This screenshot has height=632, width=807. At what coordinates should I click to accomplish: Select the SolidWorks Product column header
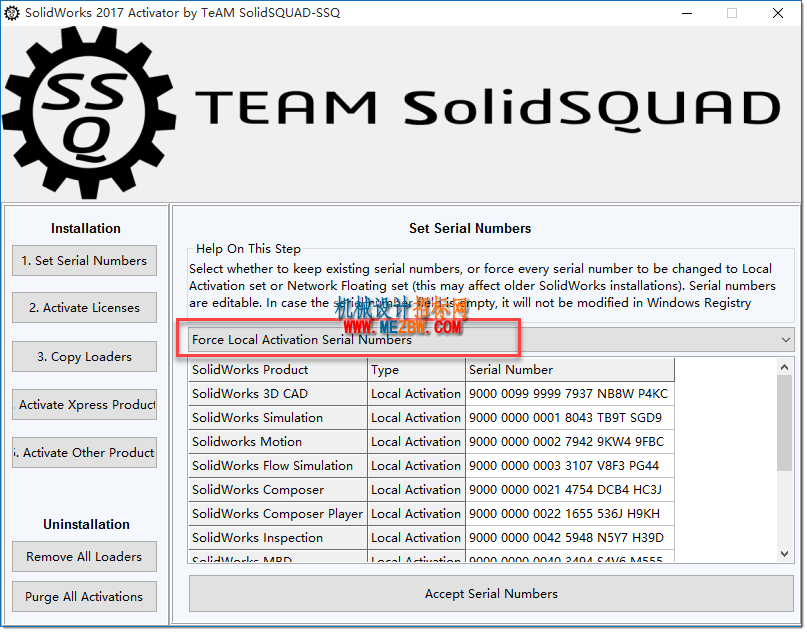click(278, 370)
